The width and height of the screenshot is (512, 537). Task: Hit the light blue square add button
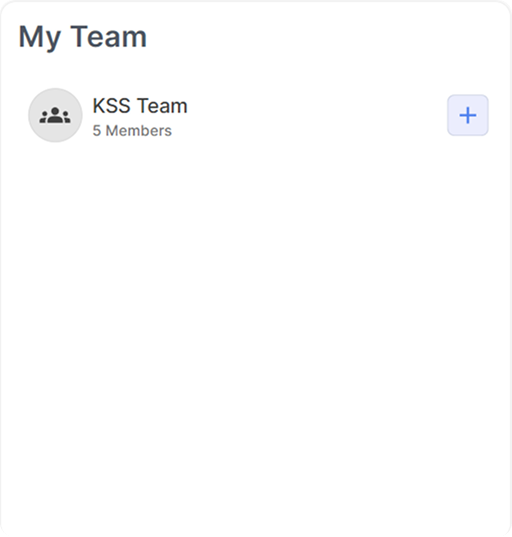coord(467,115)
